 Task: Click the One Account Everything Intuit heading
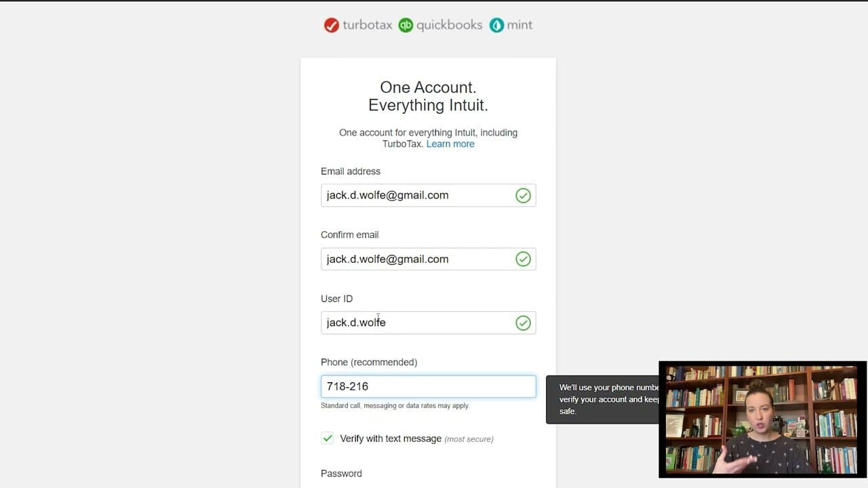[x=428, y=96]
